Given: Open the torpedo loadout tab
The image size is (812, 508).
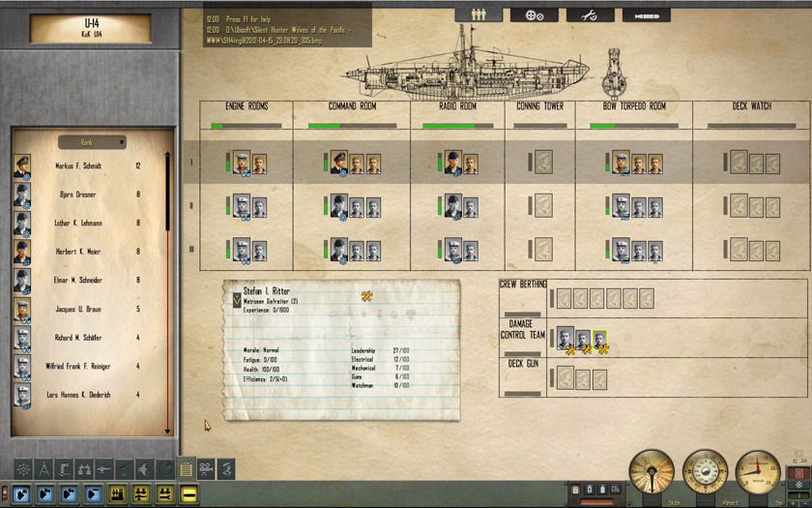Looking at the screenshot, I should 647,15.
